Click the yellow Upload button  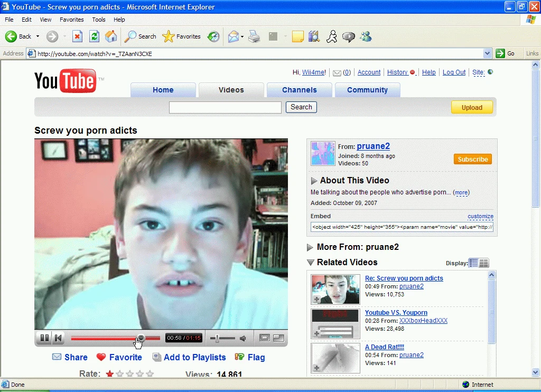point(472,107)
